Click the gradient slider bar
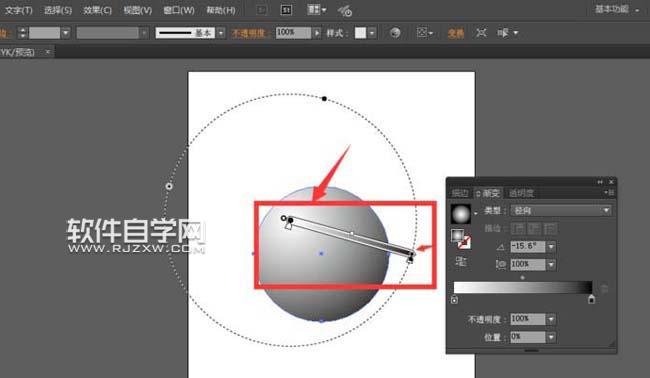Viewport: 650px width, 378px height. [523, 287]
